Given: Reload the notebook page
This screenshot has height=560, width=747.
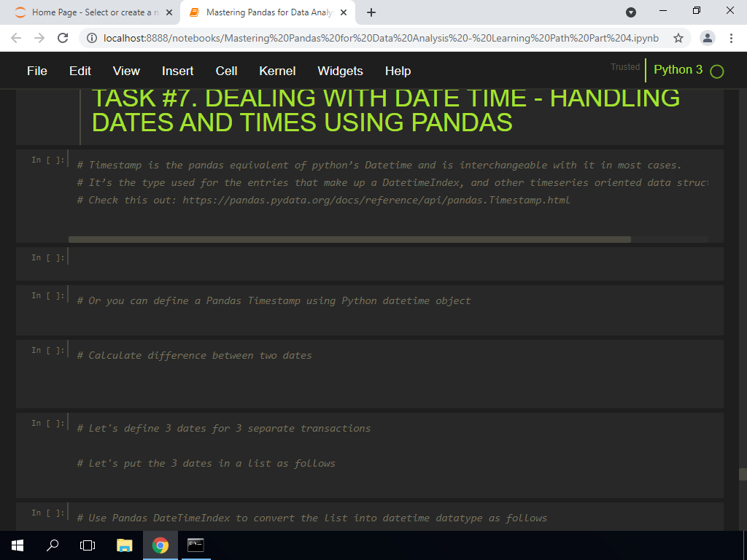Looking at the screenshot, I should tap(63, 38).
